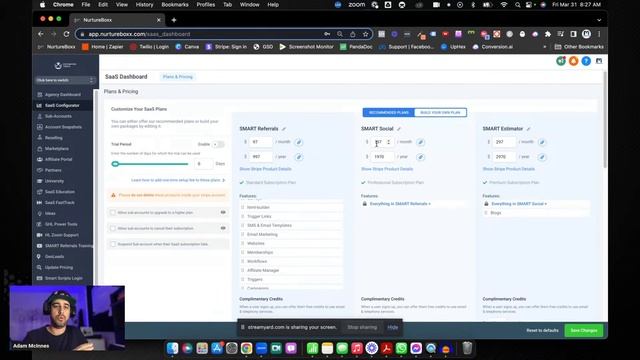
Task: Open GeoLeads in the sidebar
Action: pyautogui.click(x=54, y=257)
